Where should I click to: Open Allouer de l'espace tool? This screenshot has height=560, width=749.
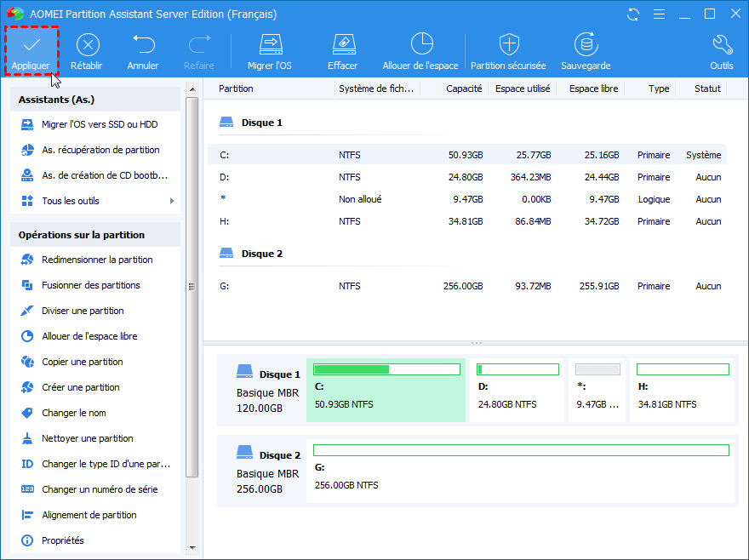pyautogui.click(x=420, y=44)
